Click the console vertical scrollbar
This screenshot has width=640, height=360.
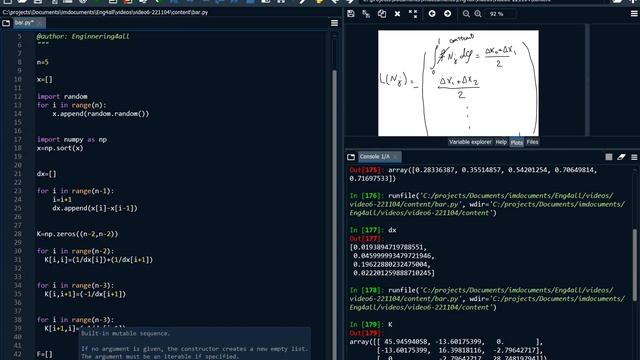point(635,265)
